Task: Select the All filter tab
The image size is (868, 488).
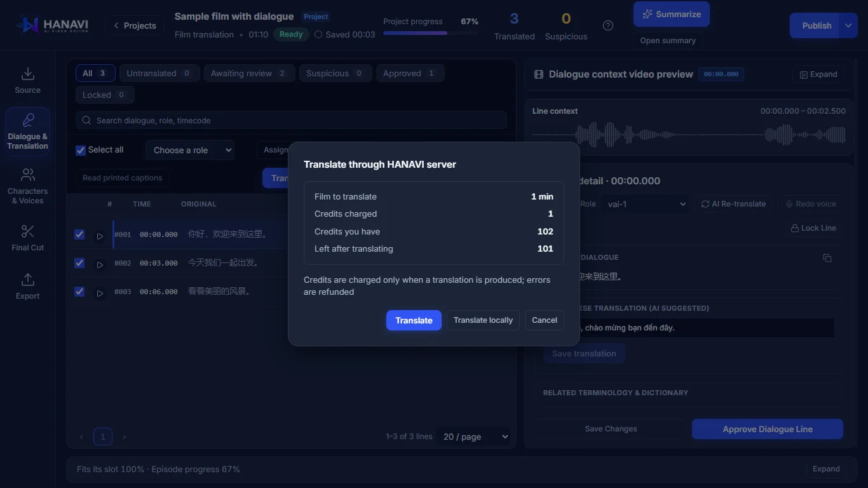Action: [95, 73]
